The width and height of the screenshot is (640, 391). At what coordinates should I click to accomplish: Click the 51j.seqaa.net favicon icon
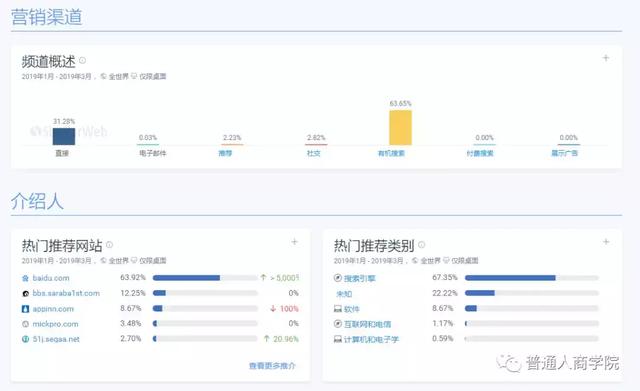tap(25, 339)
